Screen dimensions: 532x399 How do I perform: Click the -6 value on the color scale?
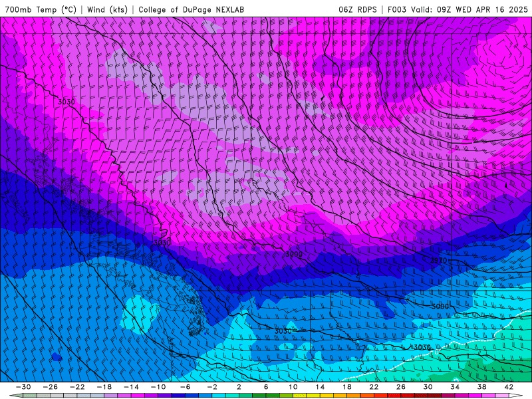click(x=185, y=387)
